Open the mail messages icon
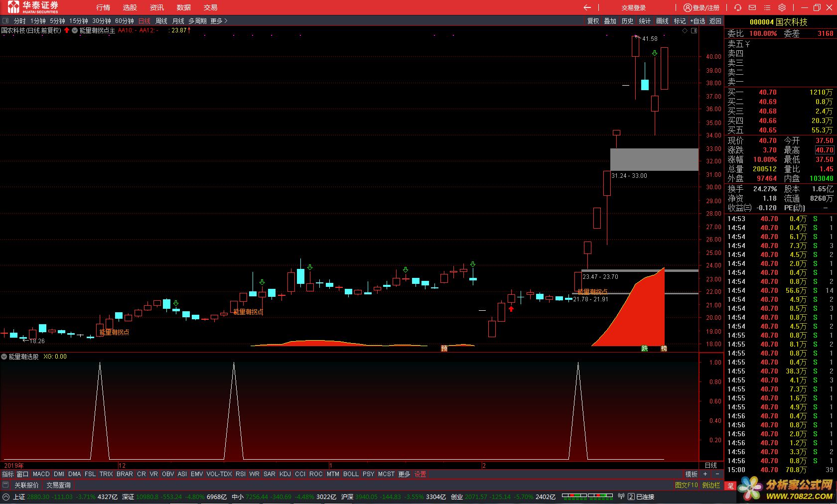Viewport: 837px width, 504px height. point(752,7)
